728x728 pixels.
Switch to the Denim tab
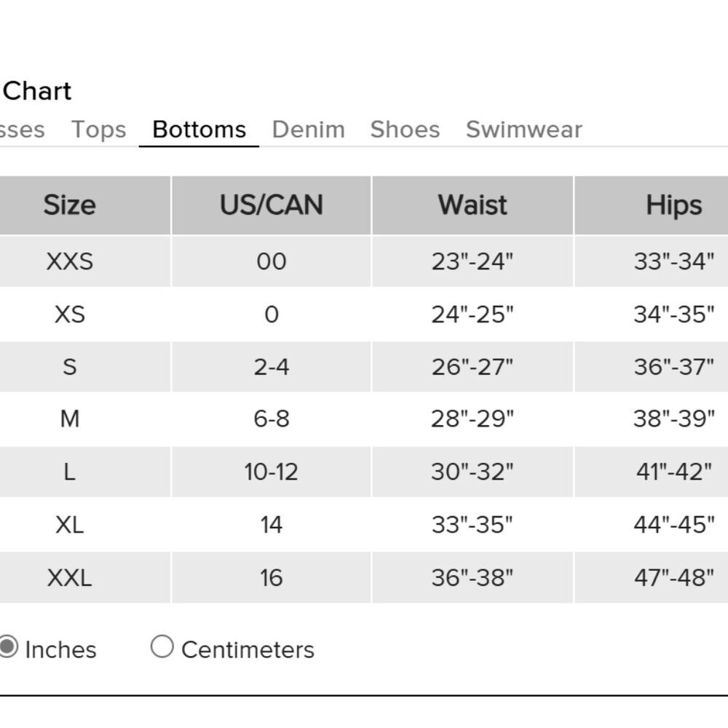point(308,130)
